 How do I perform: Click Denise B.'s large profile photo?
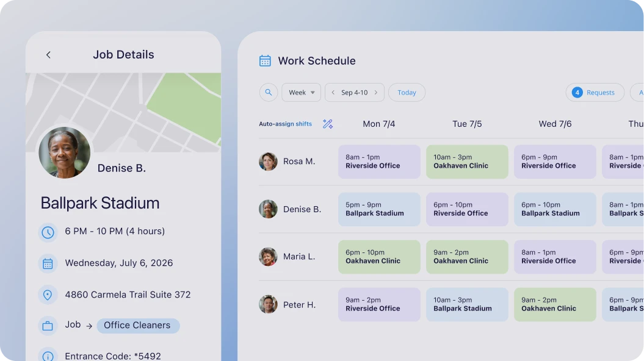point(65,152)
